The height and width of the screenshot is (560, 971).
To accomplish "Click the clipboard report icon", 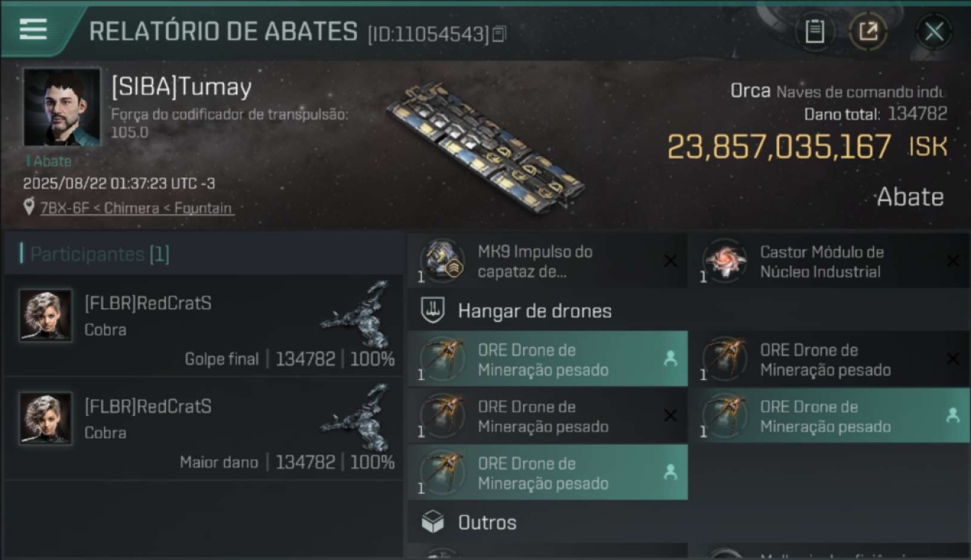I will 814,31.
